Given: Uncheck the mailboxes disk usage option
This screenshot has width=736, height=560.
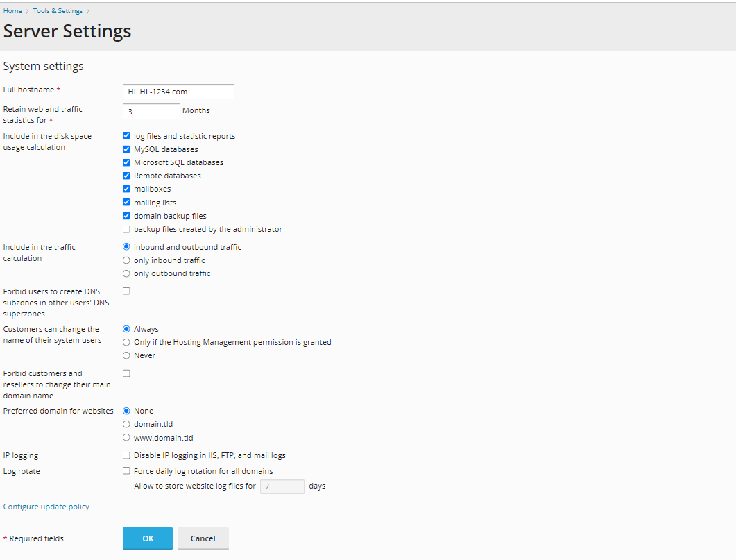Looking at the screenshot, I should click(x=126, y=188).
